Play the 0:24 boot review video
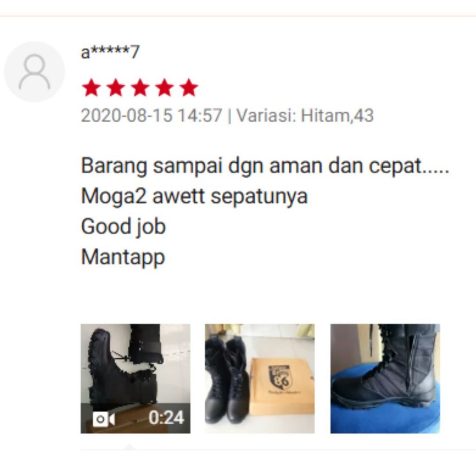This screenshot has width=476, height=476. click(135, 378)
